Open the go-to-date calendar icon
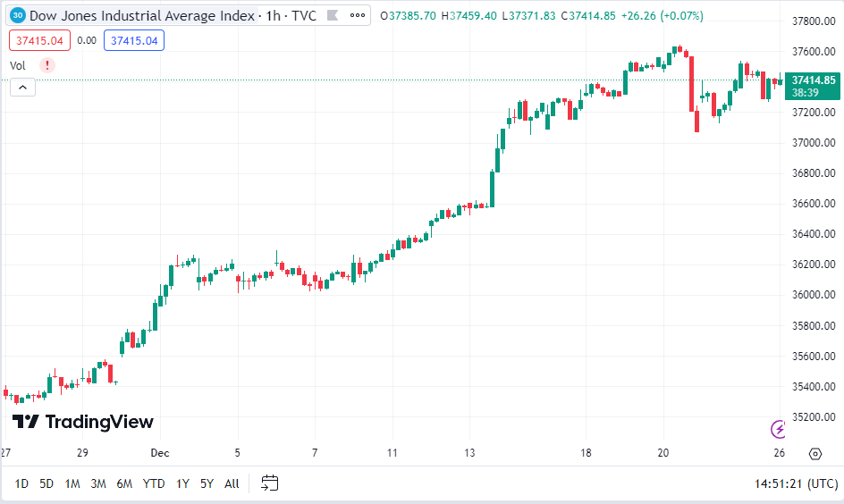The image size is (844, 504). click(270, 483)
